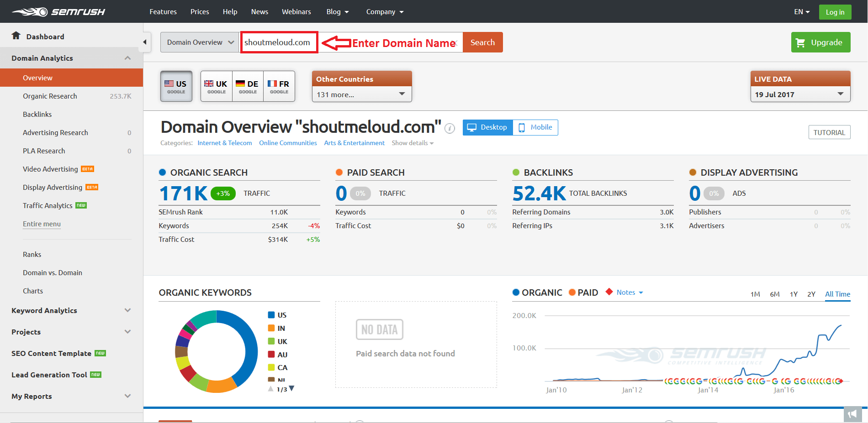This screenshot has width=868, height=423.
Task: Select the FR Google database flag
Action: pos(279,86)
